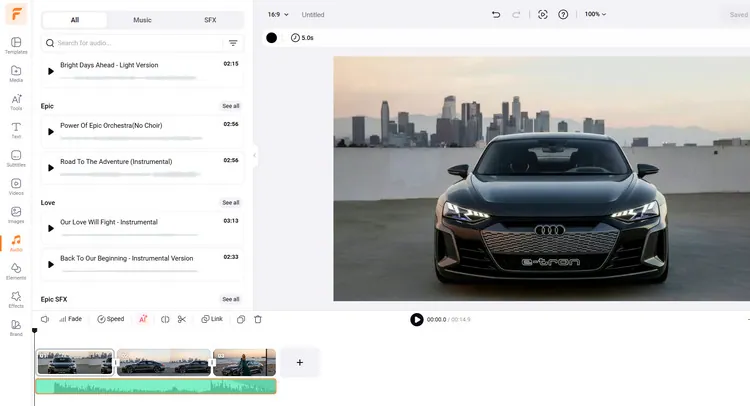
Task: Open the scene duration 5.0s clock
Action: coord(302,38)
